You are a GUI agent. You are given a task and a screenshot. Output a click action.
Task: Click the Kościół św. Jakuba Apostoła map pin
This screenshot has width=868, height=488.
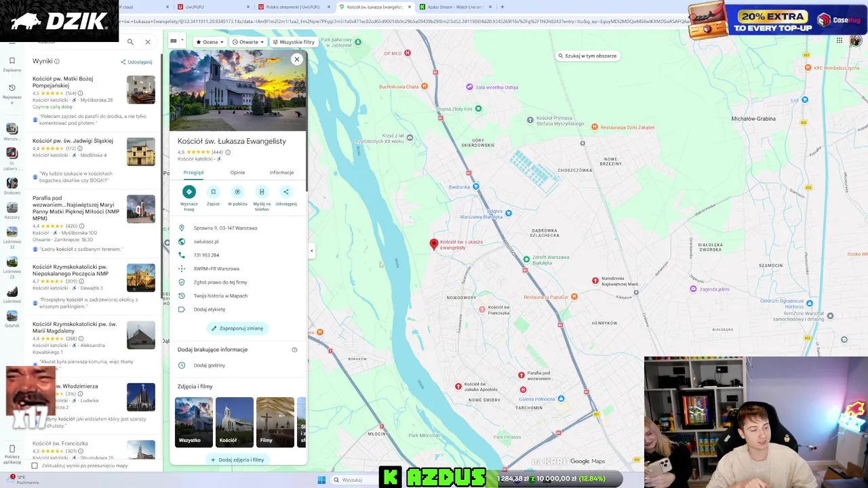[458, 386]
